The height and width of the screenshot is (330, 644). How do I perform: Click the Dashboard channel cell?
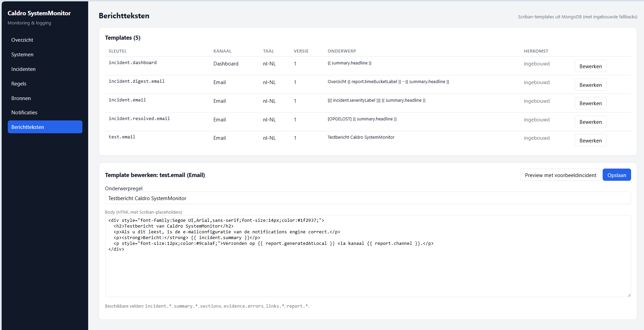click(x=226, y=64)
